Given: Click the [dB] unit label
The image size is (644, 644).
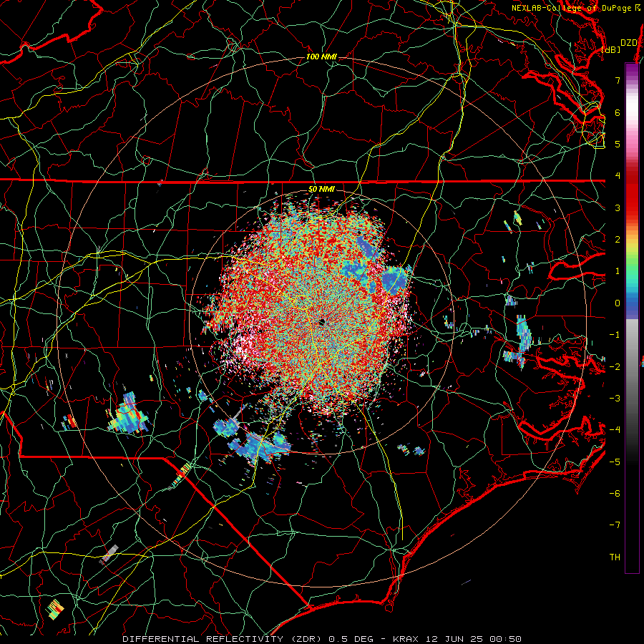Looking at the screenshot, I should pos(611,49).
